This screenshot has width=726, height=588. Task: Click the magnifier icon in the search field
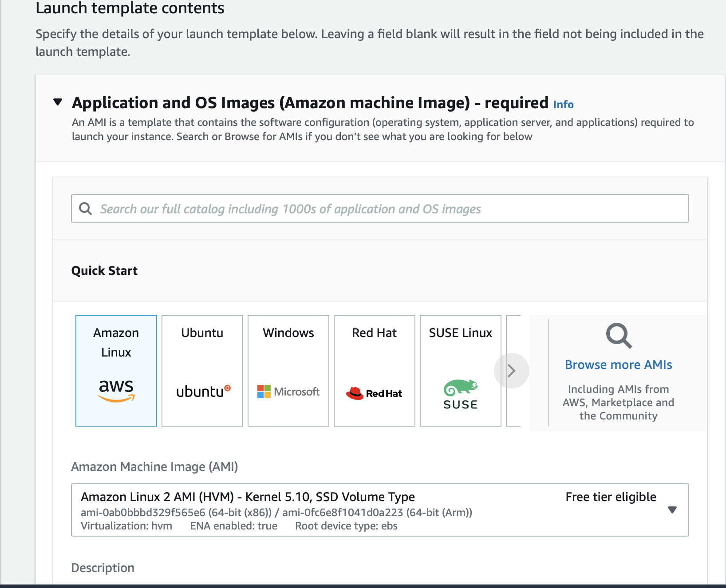click(x=85, y=208)
